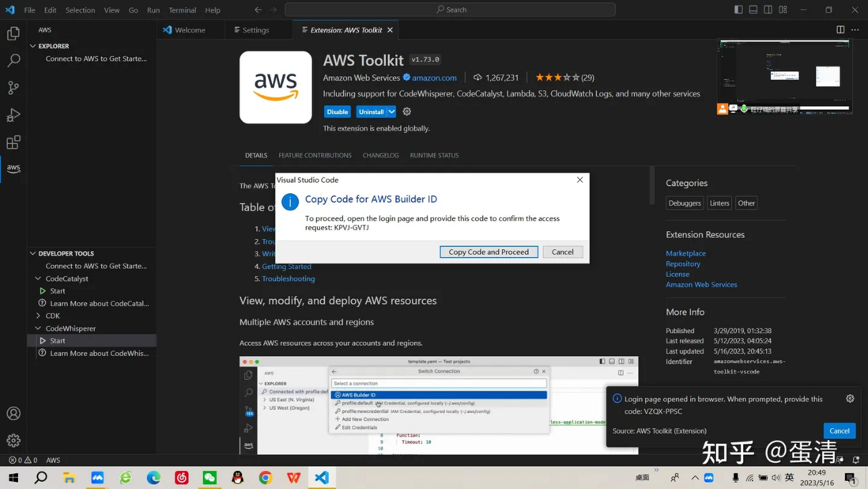Switch to the Changelog tab
Viewport: 868px width, 489px height.
380,156
